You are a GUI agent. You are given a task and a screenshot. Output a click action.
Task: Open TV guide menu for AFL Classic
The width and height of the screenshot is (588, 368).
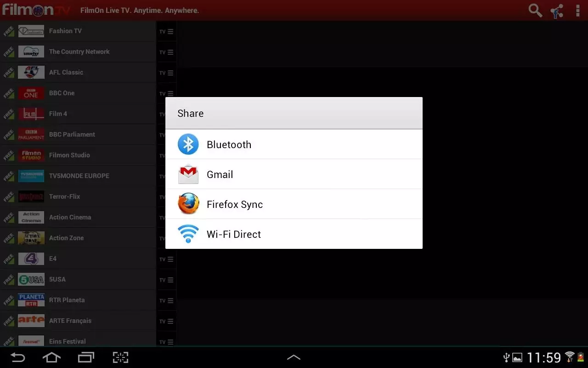click(x=166, y=73)
